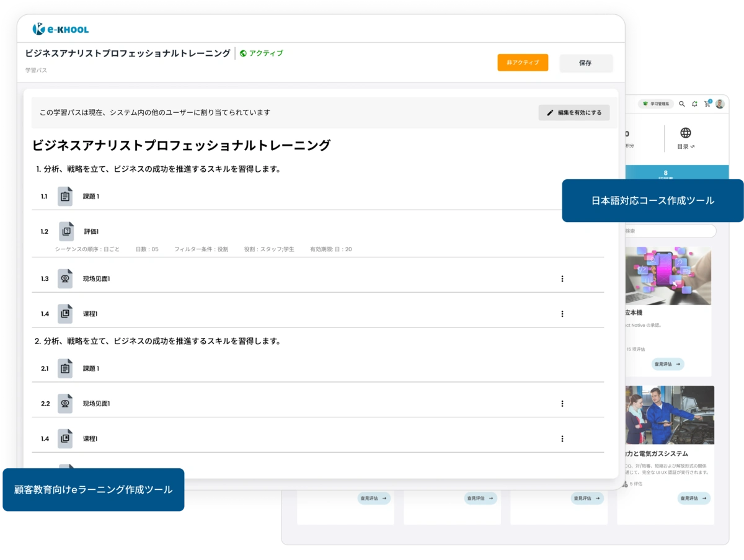
Task: Click the notification bell icon
Action: 694,104
